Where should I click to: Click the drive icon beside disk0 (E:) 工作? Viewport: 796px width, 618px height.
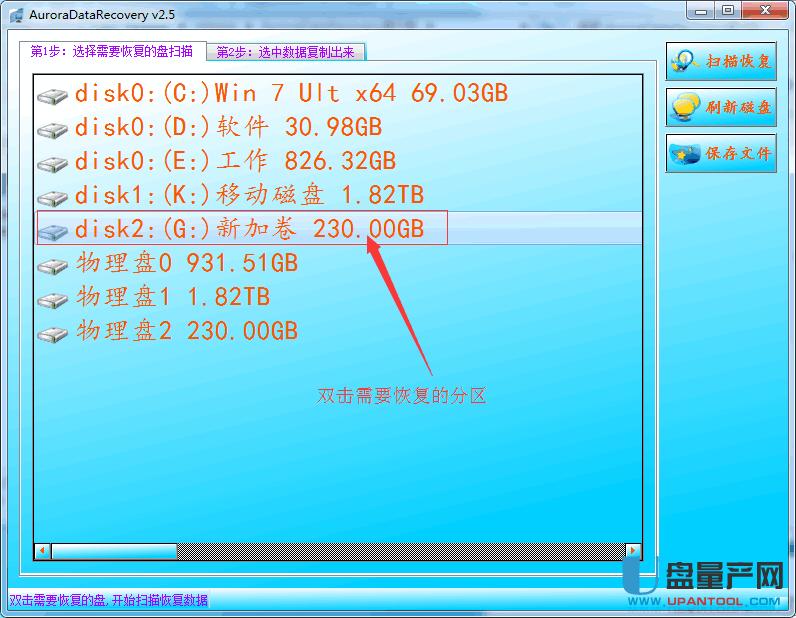[53, 164]
